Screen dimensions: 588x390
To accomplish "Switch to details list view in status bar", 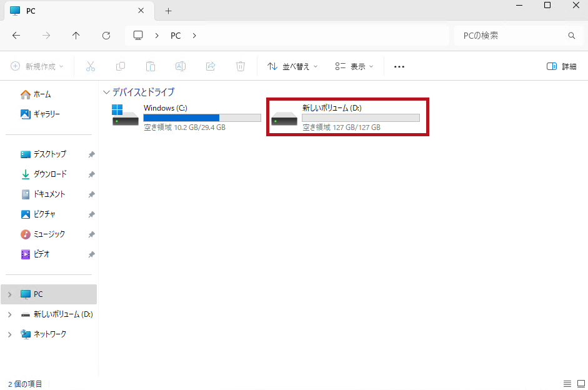I will coord(567,383).
